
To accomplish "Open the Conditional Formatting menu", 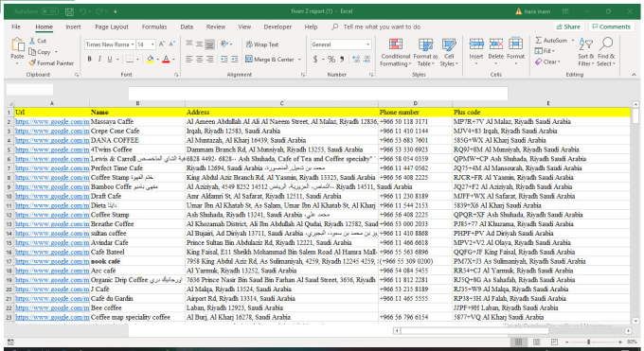I will (x=396, y=52).
